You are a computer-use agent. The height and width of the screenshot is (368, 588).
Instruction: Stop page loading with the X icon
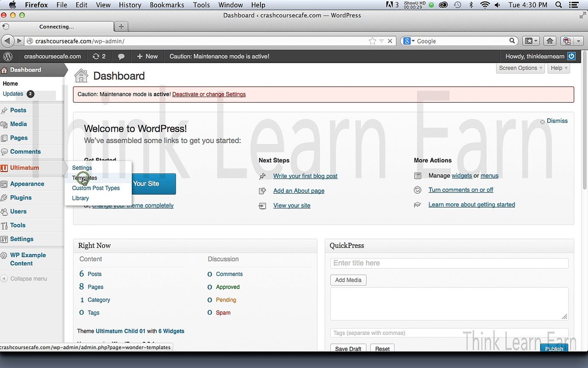(x=390, y=41)
